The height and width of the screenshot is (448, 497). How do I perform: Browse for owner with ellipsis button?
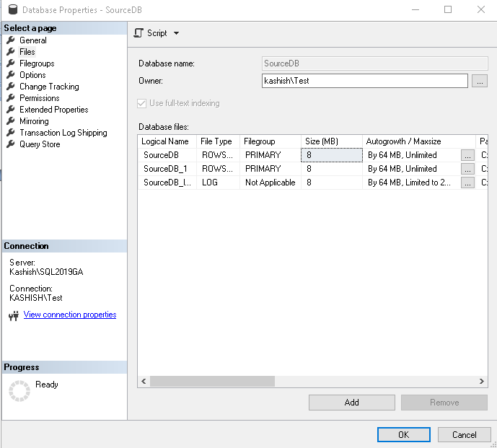480,81
